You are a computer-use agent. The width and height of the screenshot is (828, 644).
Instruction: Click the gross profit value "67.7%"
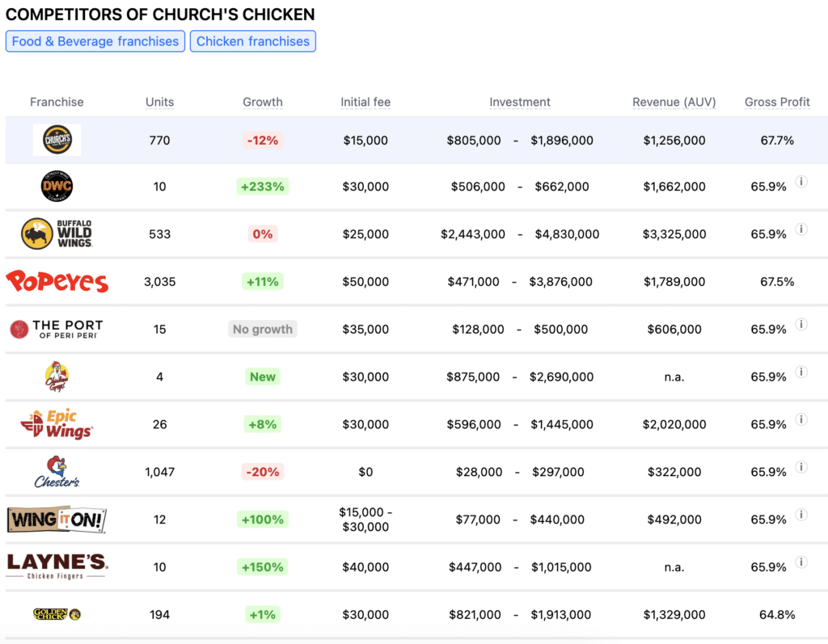777,141
